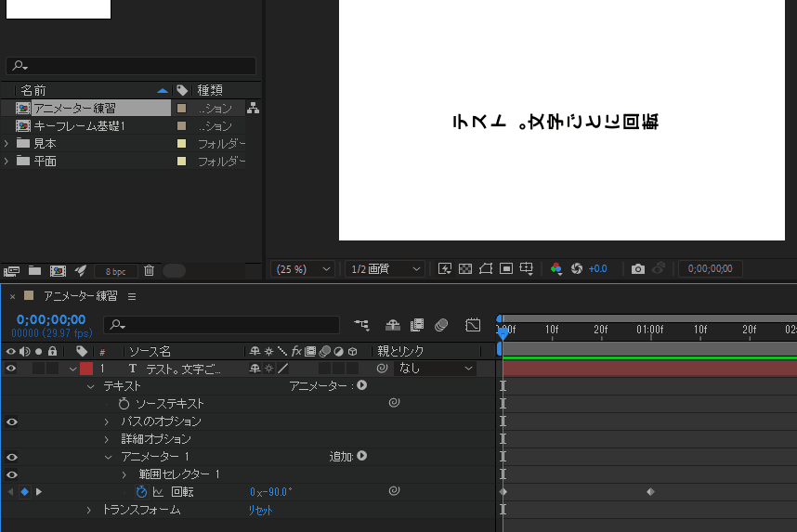Open アニメーター練習 timeline panel menu
This screenshot has width=797, height=532.
click(x=132, y=296)
